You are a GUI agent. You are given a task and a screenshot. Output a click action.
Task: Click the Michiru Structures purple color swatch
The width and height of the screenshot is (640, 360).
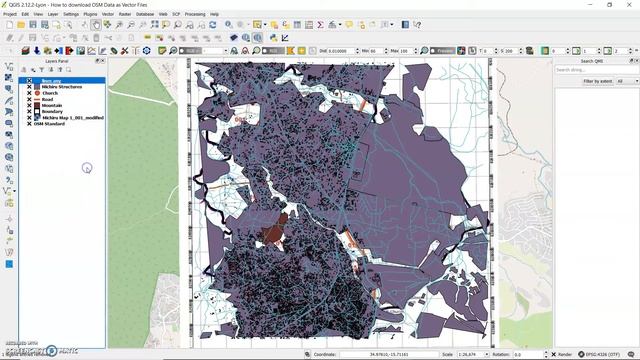coord(37,87)
